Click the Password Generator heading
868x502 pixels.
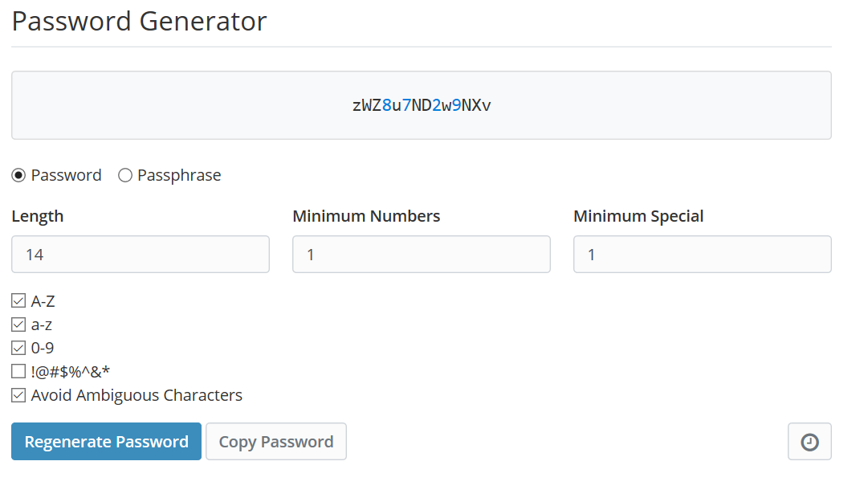pyautogui.click(x=138, y=21)
